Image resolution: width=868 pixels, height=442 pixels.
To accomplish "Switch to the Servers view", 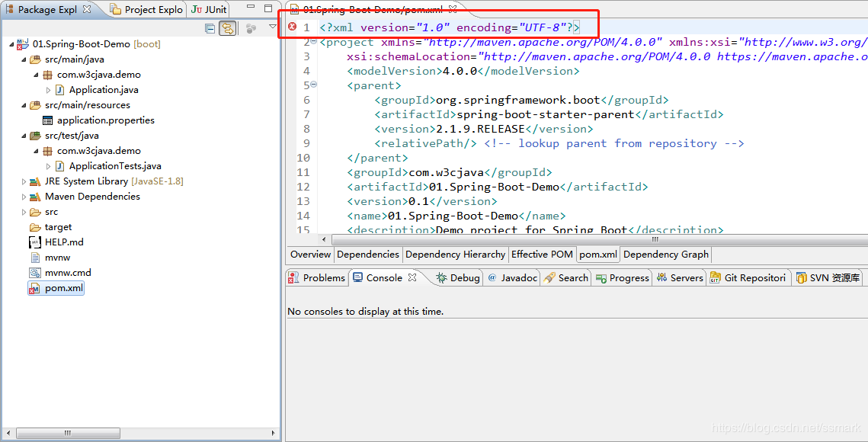I will [679, 278].
